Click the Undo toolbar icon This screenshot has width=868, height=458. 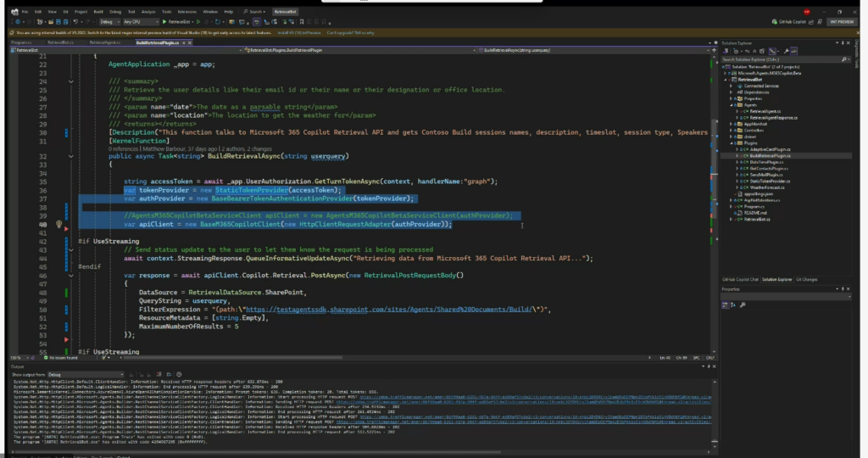coord(75,21)
